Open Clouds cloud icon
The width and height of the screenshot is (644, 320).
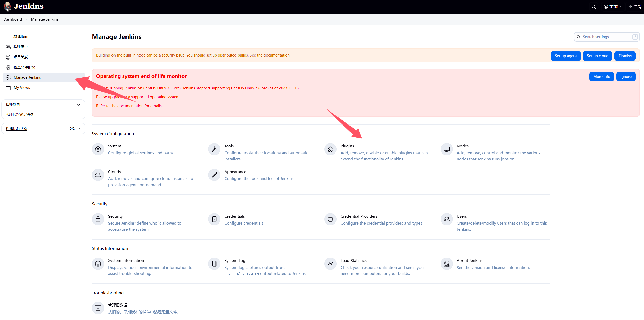pyautogui.click(x=98, y=175)
